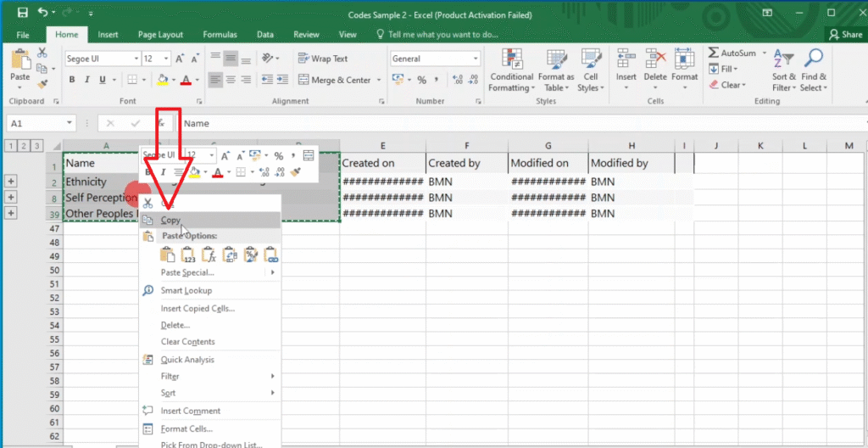Screen dimensions: 868x448
Task: Expand the General number format dropdown
Action: pos(475,59)
